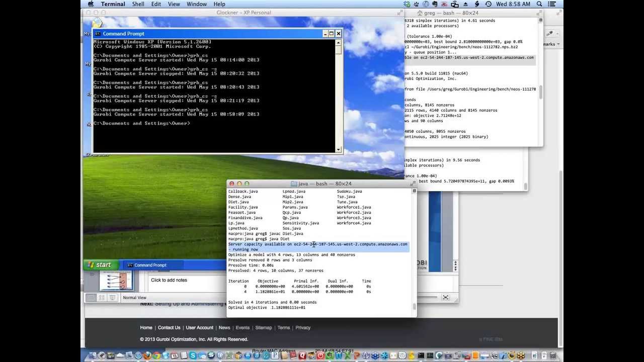The height and width of the screenshot is (362, 644).
Task: Open the Events footer link
Action: [243, 328]
